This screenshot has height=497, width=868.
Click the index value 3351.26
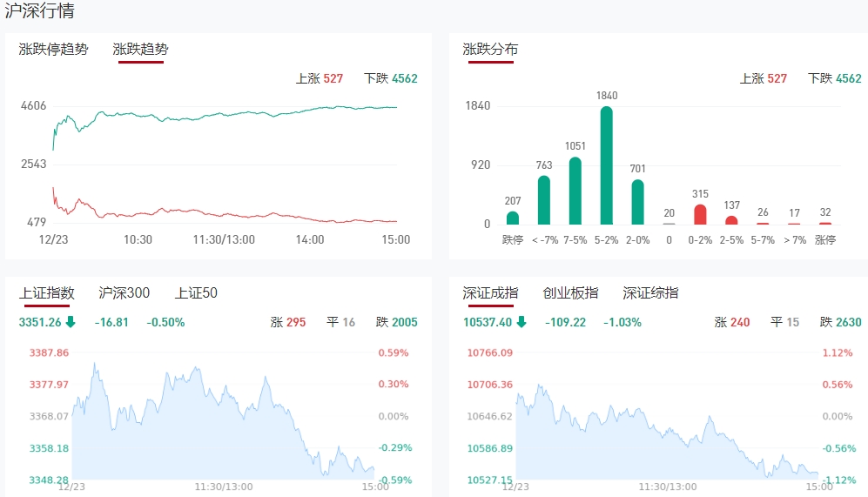coord(40,322)
